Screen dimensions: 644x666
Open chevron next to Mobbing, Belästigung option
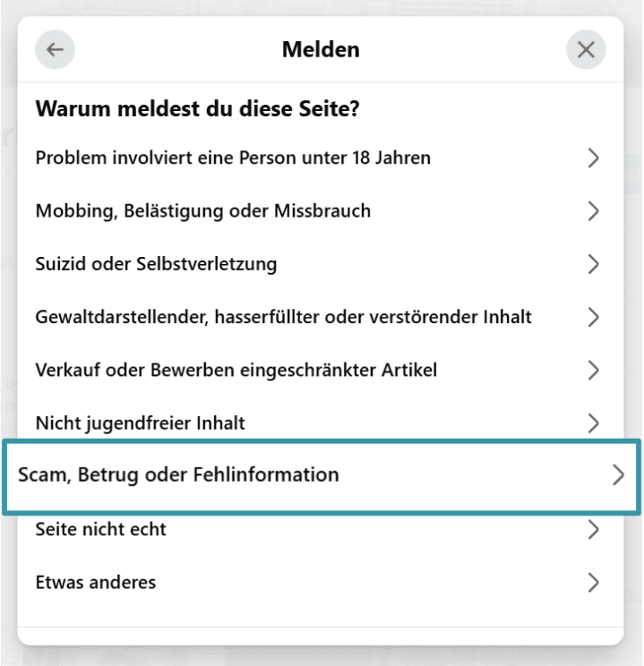pyautogui.click(x=592, y=211)
